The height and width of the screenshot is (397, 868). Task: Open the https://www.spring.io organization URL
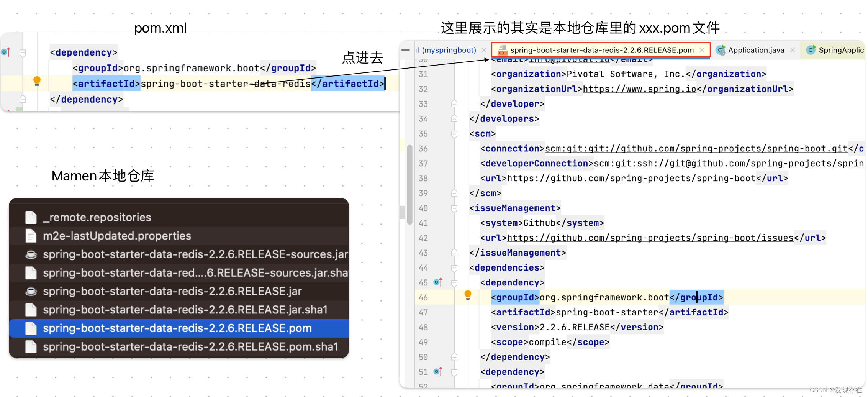(639, 89)
